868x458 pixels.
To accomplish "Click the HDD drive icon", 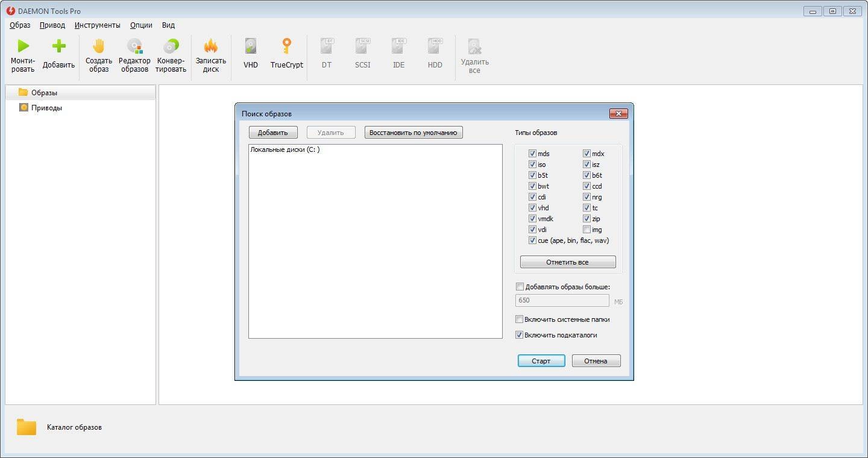I will [435, 46].
